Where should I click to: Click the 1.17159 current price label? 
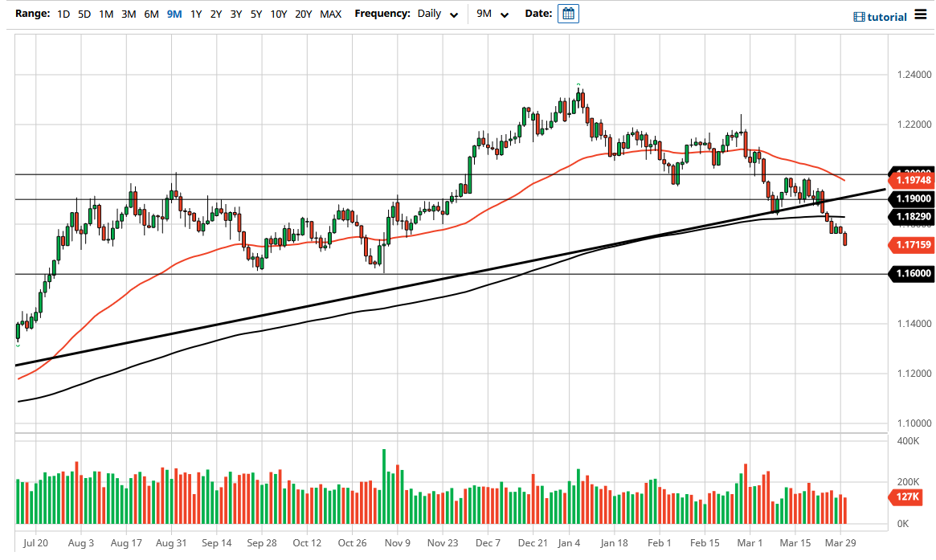tap(912, 245)
